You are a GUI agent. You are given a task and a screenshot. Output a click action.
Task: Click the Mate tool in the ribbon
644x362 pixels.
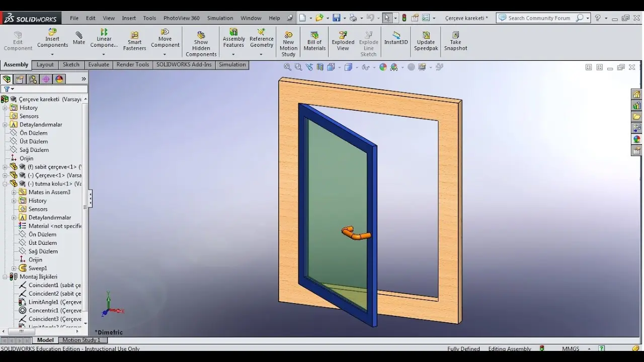[x=78, y=38]
